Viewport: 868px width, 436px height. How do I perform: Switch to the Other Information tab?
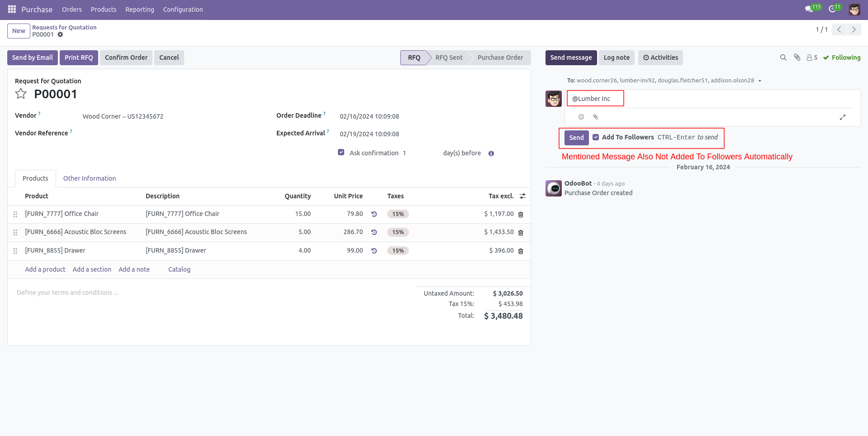pos(89,178)
